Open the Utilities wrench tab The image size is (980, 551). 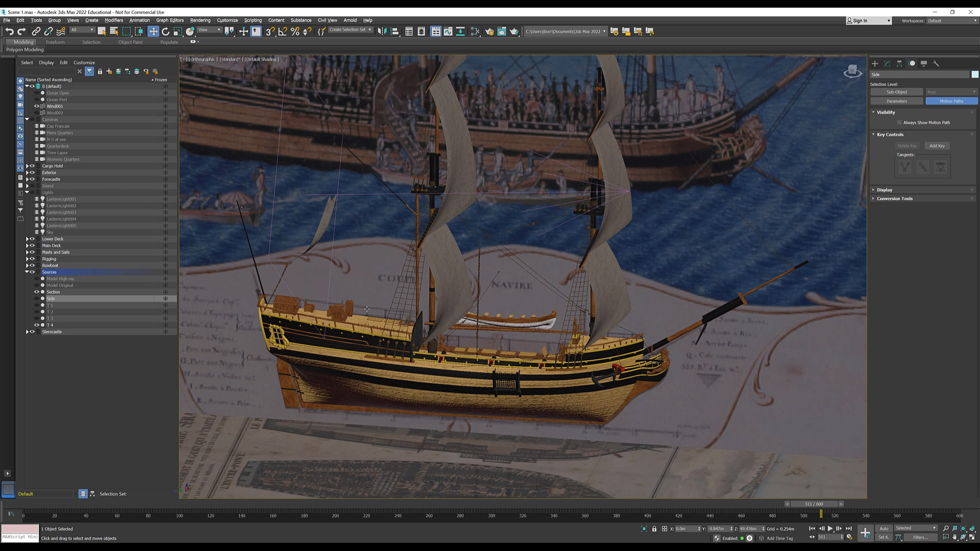click(936, 64)
